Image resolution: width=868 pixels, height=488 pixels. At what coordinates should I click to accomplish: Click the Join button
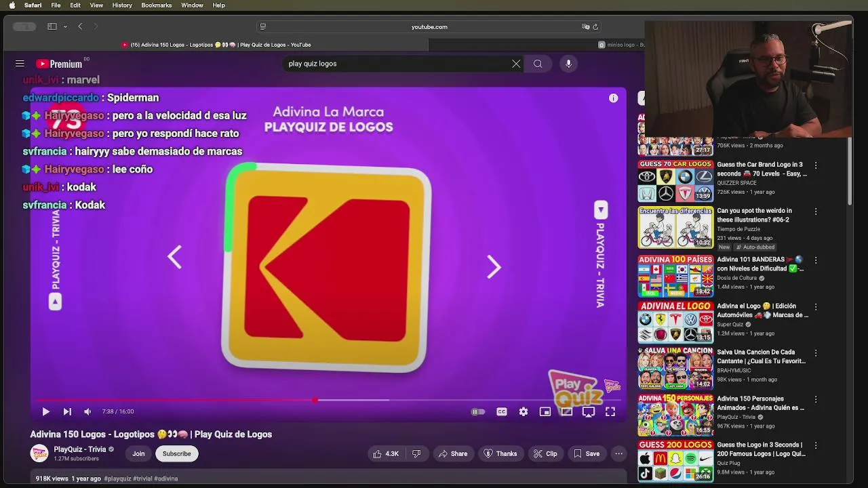click(138, 453)
